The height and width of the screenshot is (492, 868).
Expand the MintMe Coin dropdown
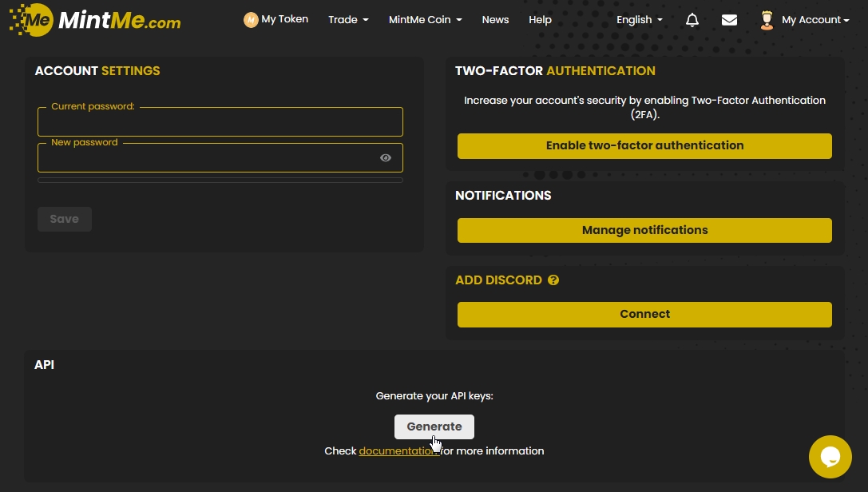point(425,20)
